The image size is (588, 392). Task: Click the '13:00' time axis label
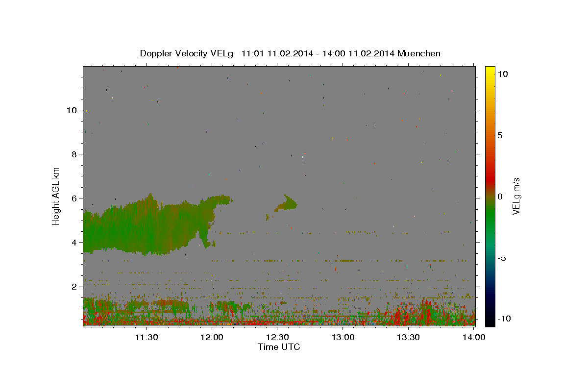click(x=343, y=337)
